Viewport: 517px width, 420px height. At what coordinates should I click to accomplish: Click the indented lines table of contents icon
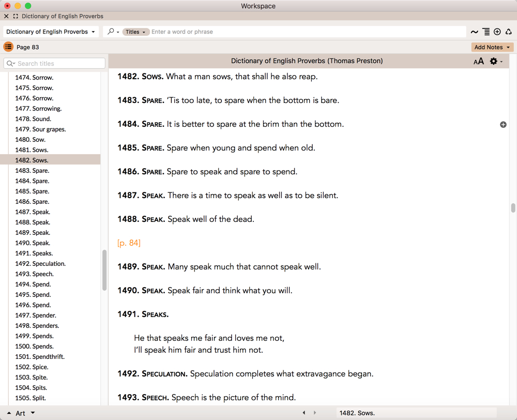(486, 32)
